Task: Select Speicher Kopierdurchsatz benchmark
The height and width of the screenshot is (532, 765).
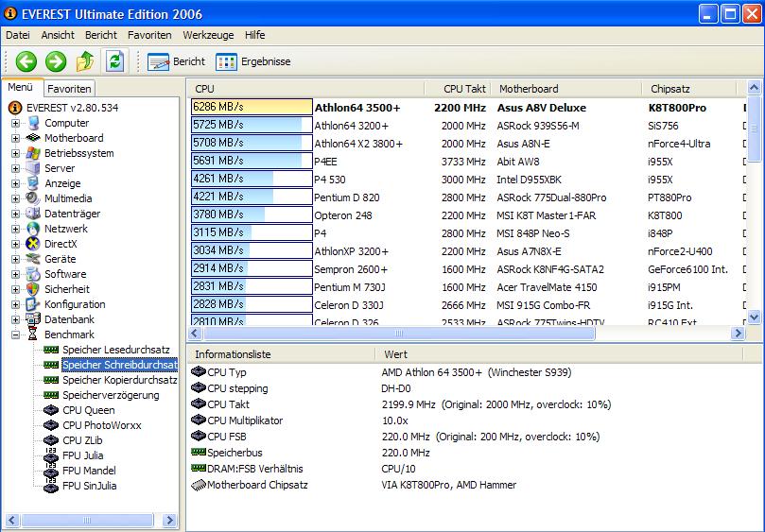Action: (119, 380)
